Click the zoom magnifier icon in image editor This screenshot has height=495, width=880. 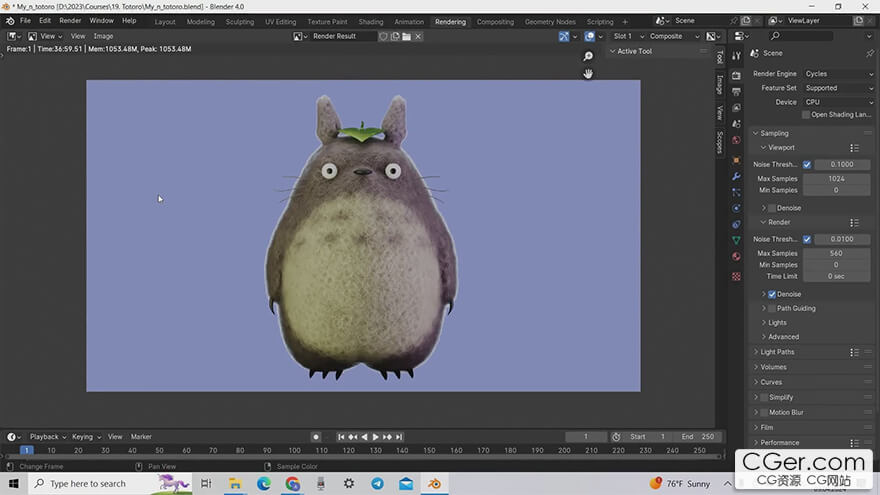pos(588,56)
